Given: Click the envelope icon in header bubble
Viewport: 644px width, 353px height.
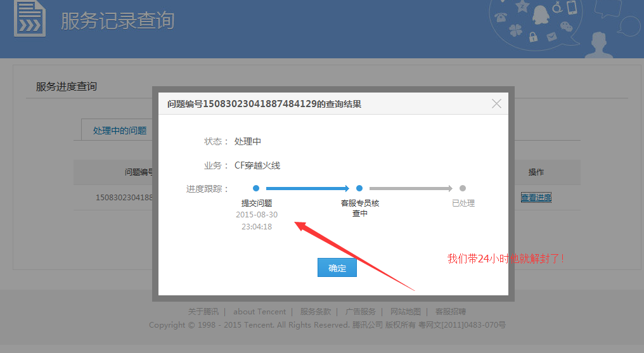Looking at the screenshot, I should [x=551, y=37].
